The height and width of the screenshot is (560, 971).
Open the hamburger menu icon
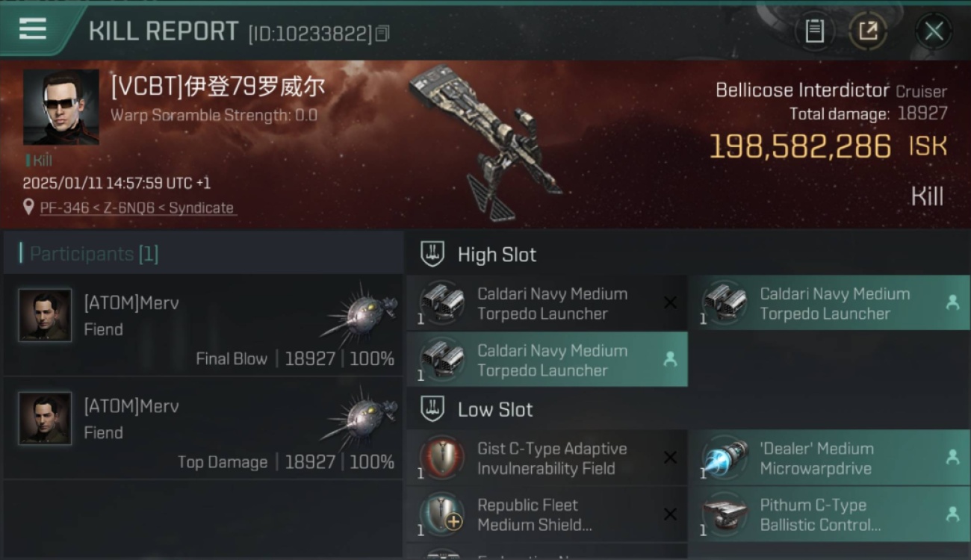tap(32, 29)
